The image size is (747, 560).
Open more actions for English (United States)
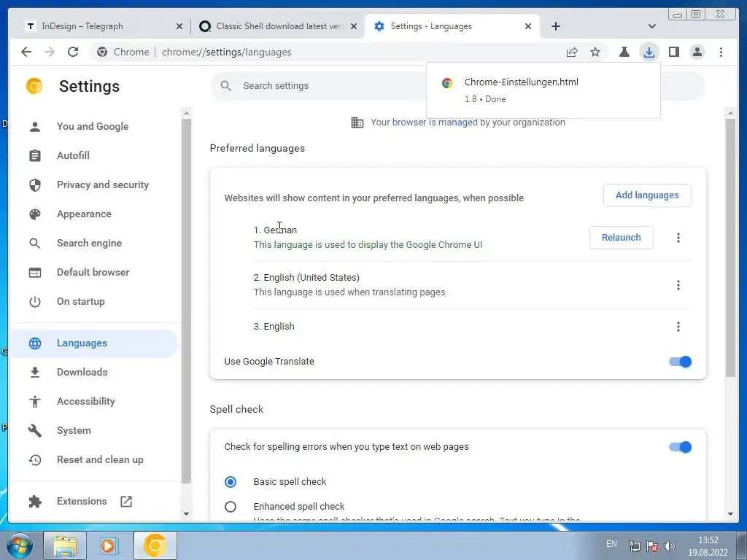[678, 285]
